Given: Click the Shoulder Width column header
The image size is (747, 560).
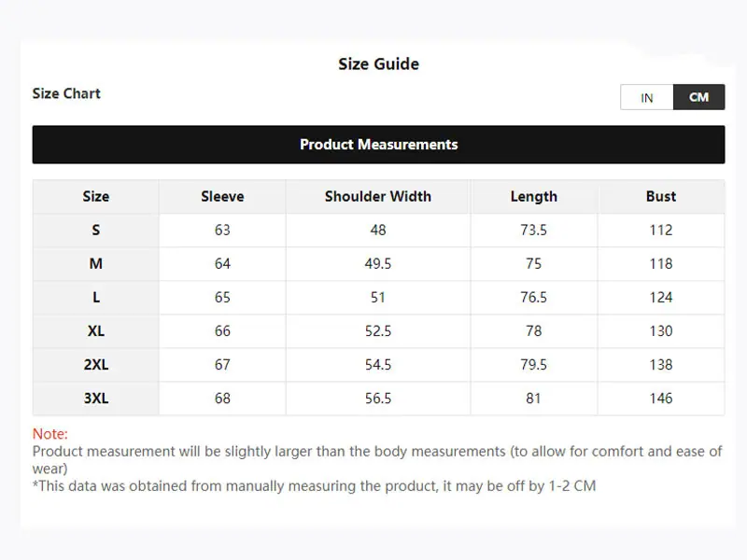Looking at the screenshot, I should click(378, 196).
